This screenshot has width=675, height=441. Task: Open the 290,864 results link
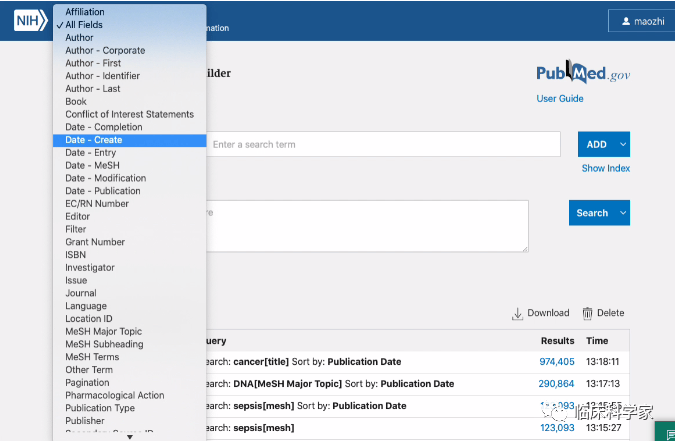pos(556,384)
